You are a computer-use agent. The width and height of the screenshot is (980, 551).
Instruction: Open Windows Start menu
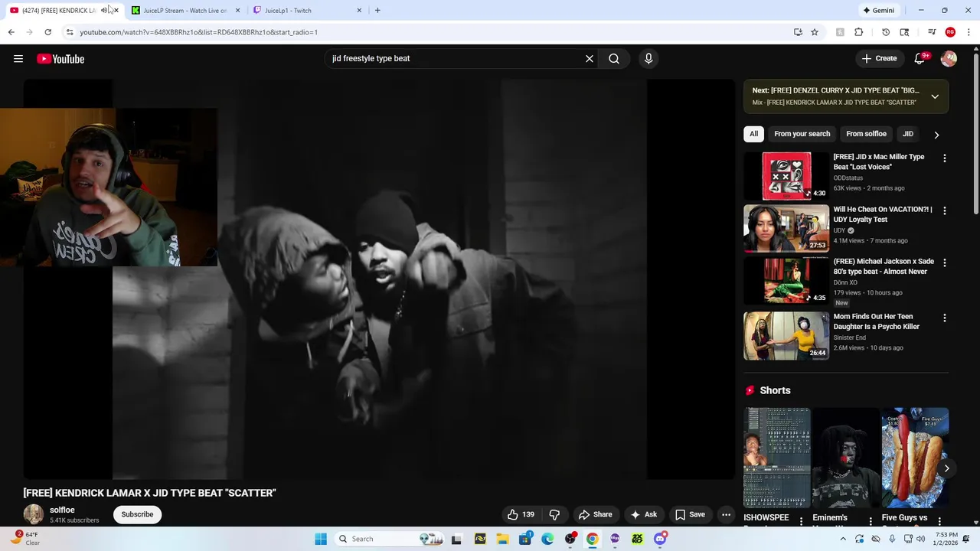(321, 539)
